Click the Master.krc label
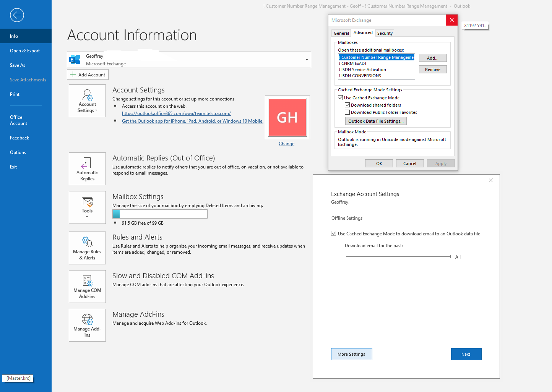 click(18, 378)
